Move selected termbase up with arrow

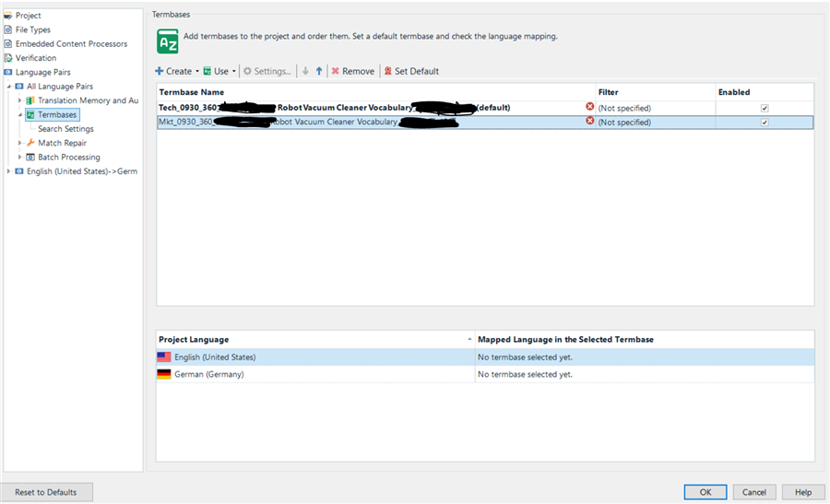click(319, 71)
